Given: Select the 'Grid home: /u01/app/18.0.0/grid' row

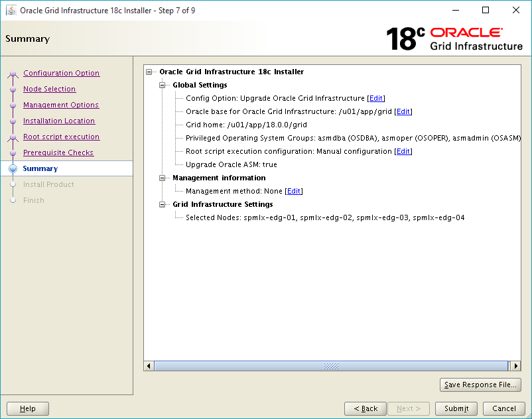Looking at the screenshot, I should tap(246, 125).
